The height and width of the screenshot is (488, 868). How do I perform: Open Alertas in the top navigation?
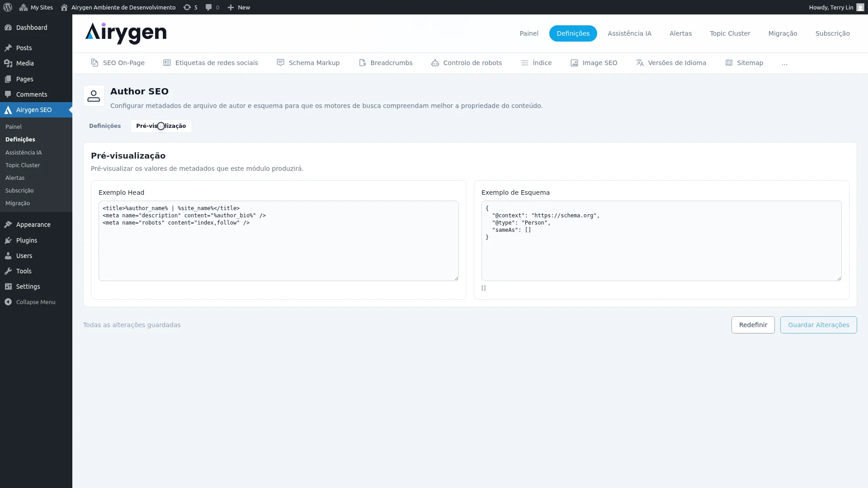tap(680, 33)
